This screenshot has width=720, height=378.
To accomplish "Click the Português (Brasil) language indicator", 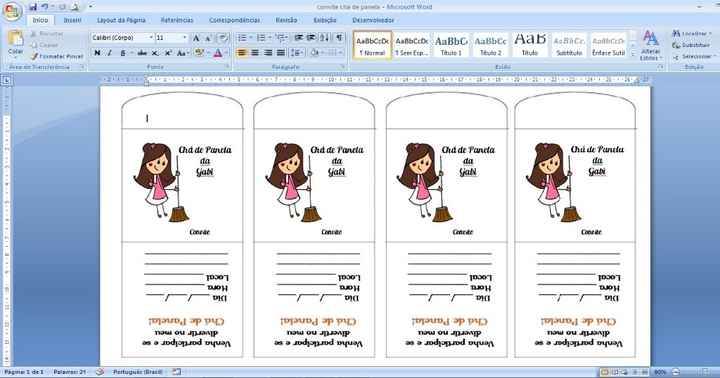I will (137, 372).
